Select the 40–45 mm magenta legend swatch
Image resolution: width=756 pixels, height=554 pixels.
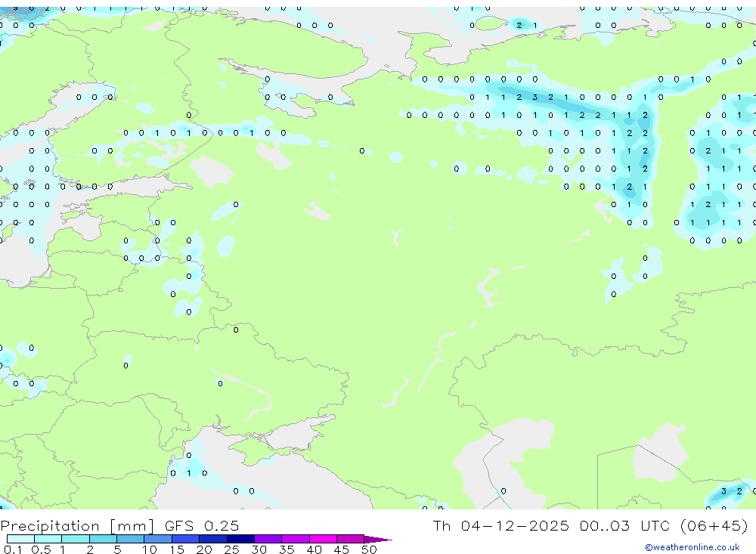(x=323, y=539)
